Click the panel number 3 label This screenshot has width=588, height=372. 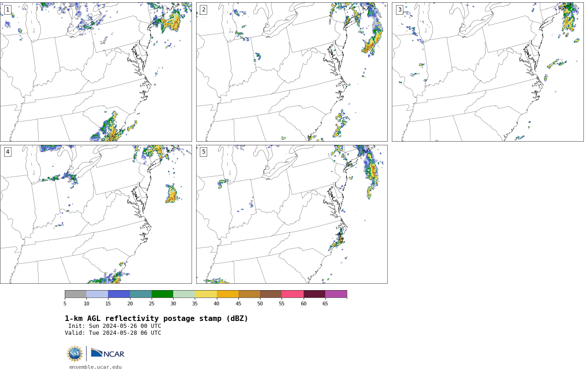pos(399,10)
